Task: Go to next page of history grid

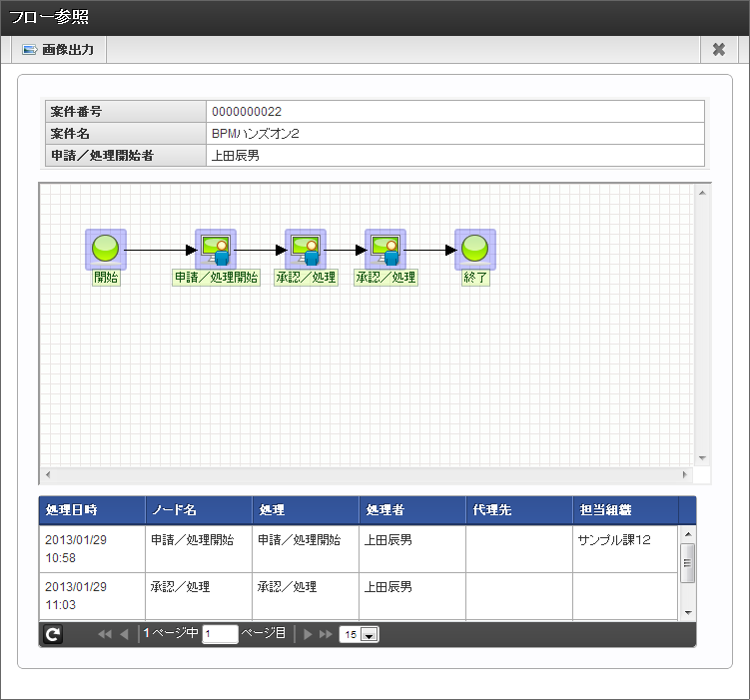Action: 308,634
